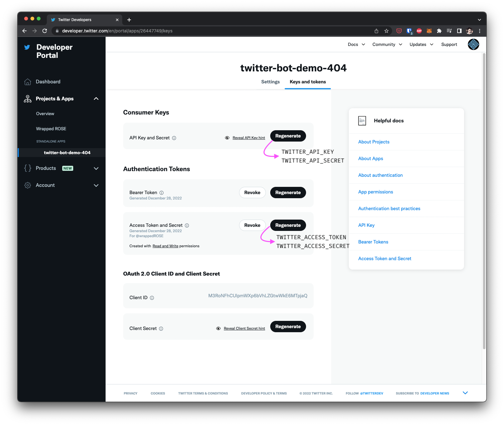504x425 pixels.
Task: Expand the footer chevron at bottom right
Action: click(x=465, y=393)
